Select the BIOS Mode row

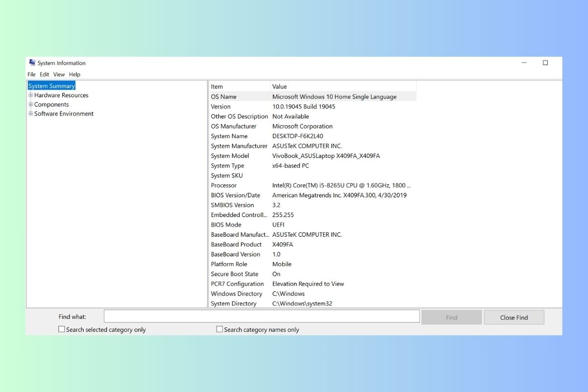click(313, 224)
